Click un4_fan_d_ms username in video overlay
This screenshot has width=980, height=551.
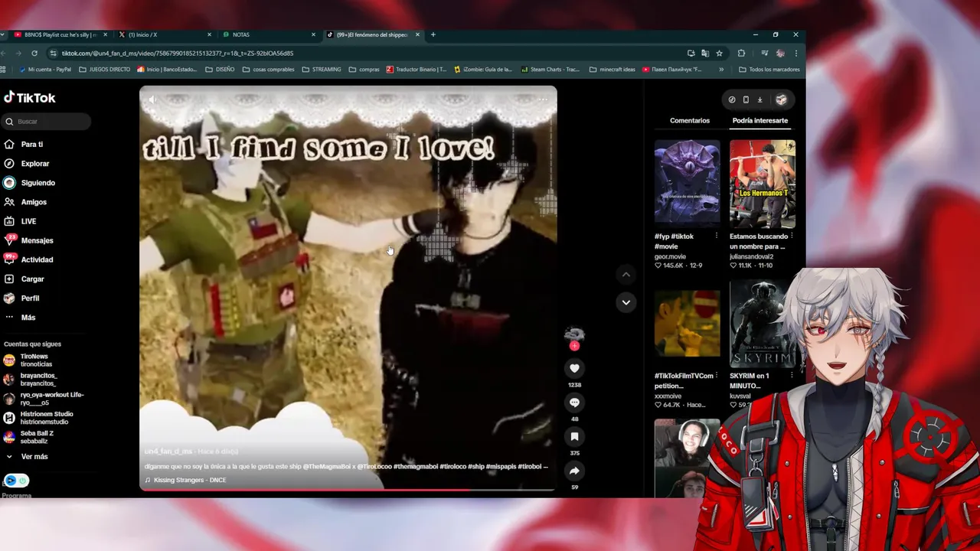click(168, 452)
